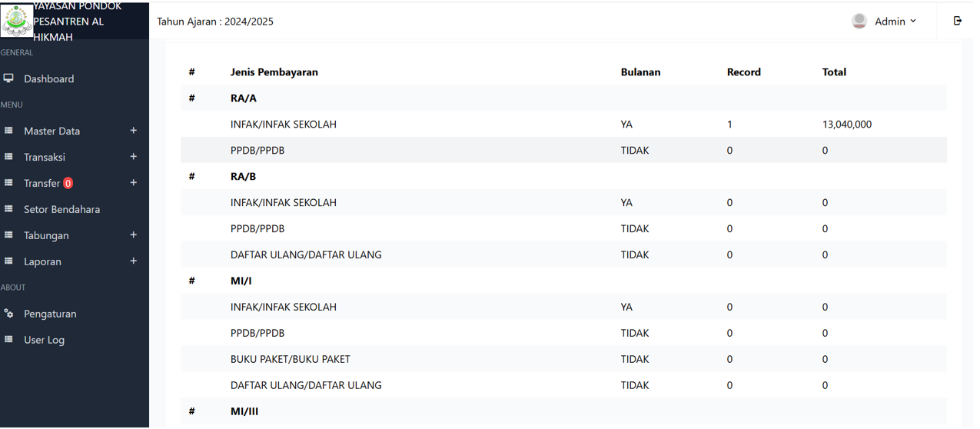The image size is (980, 429).
Task: Click the Dashboard monitor icon
Action: (x=8, y=78)
